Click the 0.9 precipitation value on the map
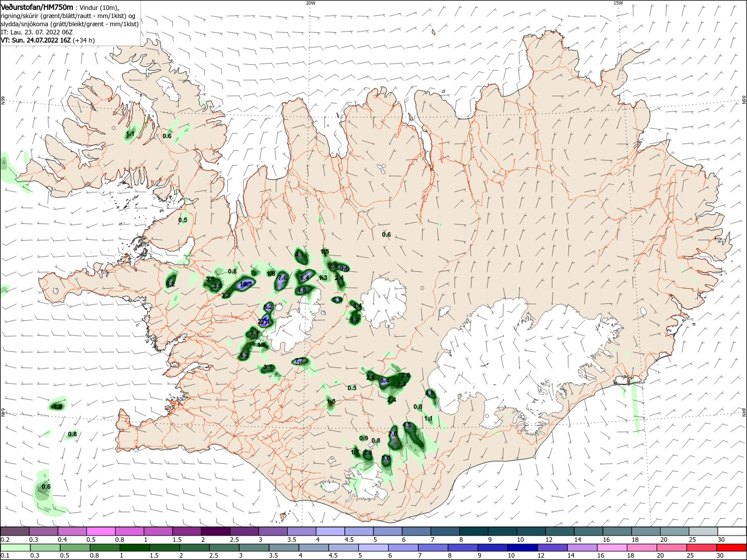 [x=364, y=439]
